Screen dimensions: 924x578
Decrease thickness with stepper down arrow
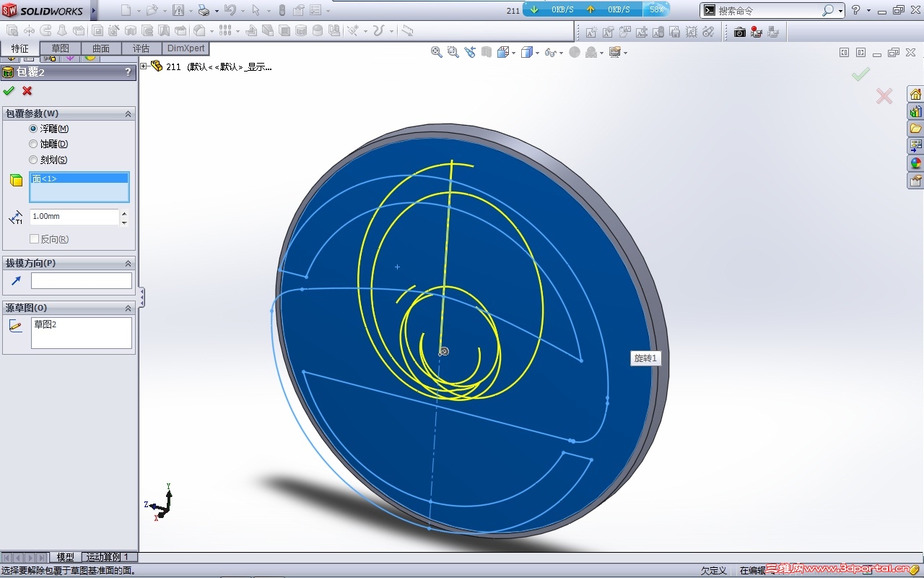(124, 222)
